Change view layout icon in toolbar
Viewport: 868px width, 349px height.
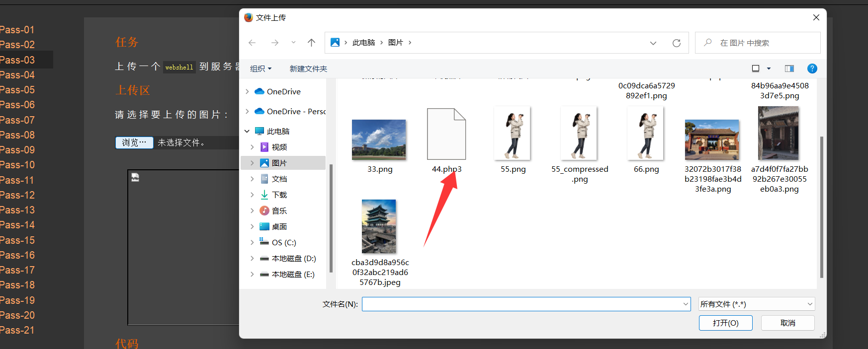(x=756, y=69)
